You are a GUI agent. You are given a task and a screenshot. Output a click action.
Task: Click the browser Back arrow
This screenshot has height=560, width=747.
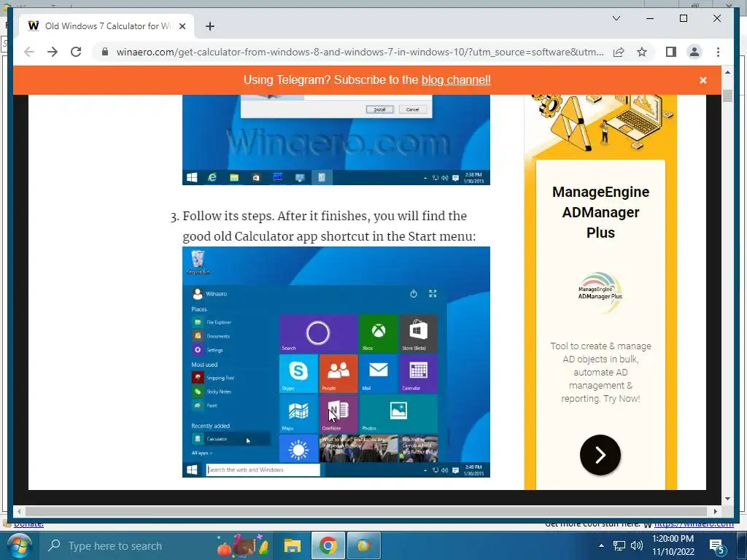29,52
